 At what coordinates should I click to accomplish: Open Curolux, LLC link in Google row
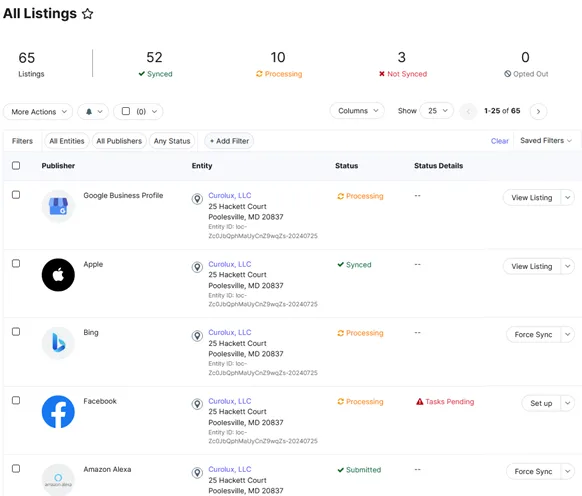(230, 195)
